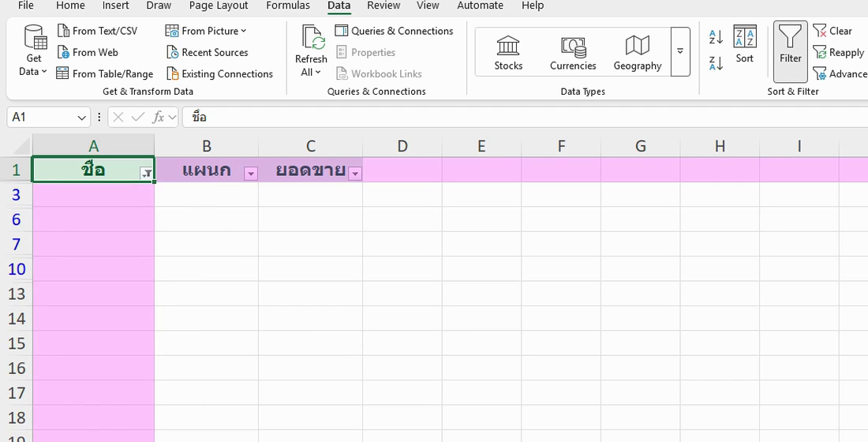Open filter dropdown in ยอดขาย header
The width and height of the screenshot is (868, 442).
pos(355,174)
